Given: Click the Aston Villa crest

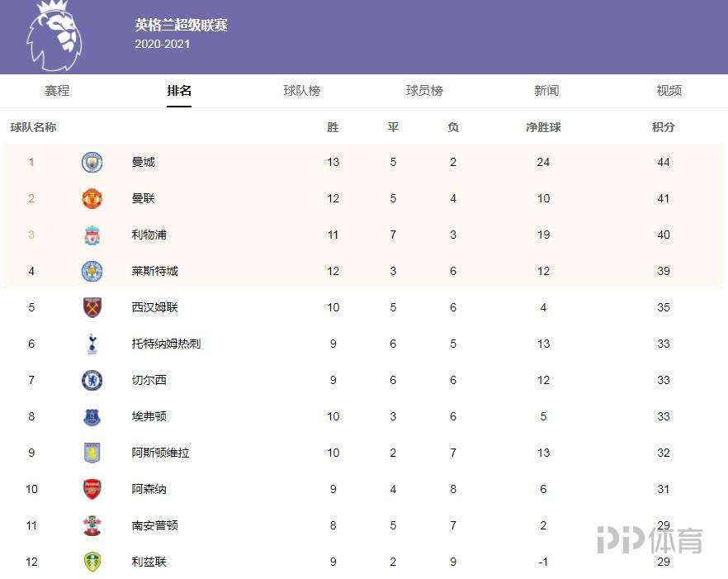Looking at the screenshot, I should (92, 453).
